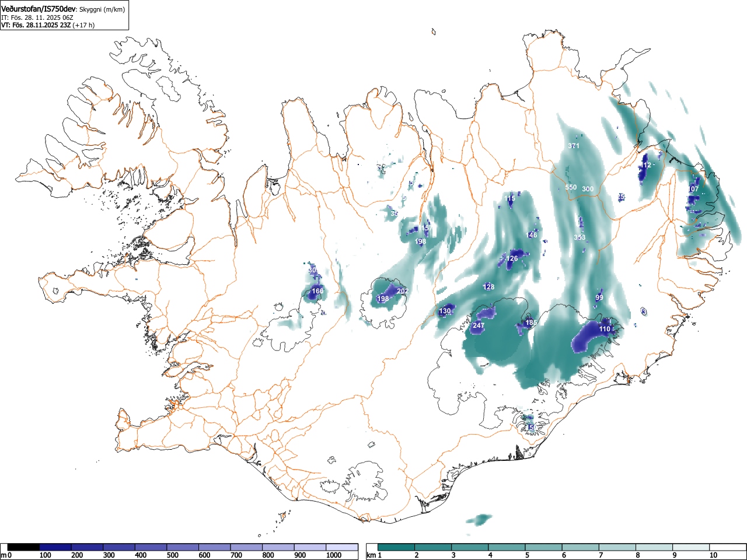The height and width of the screenshot is (560, 747).
Task: Click the '10' label on km legend
Action: pyautogui.click(x=713, y=555)
